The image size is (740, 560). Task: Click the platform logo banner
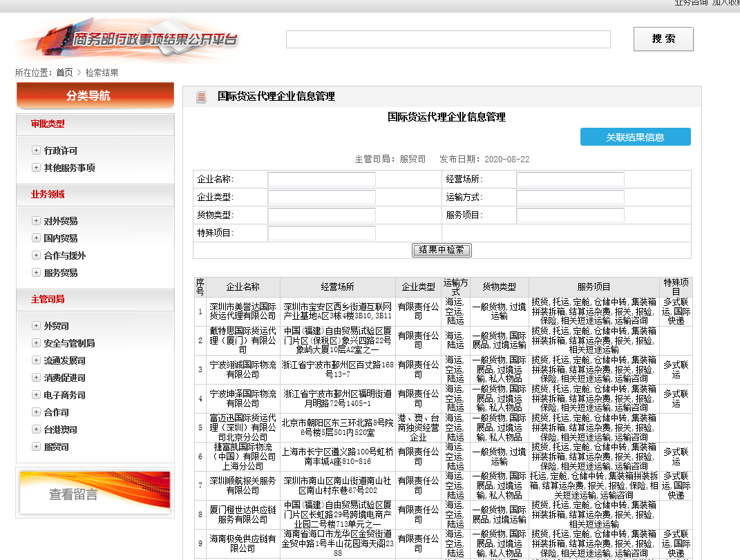pyautogui.click(x=128, y=39)
